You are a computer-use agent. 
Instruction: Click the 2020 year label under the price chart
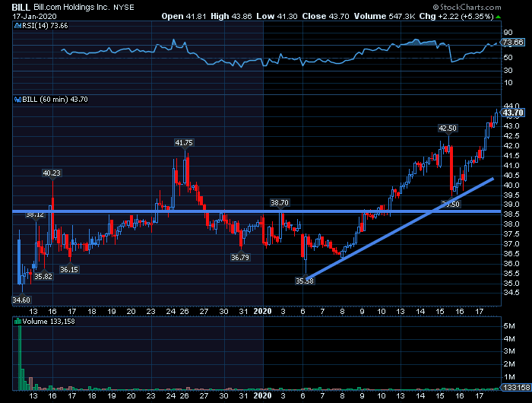pos(263,311)
